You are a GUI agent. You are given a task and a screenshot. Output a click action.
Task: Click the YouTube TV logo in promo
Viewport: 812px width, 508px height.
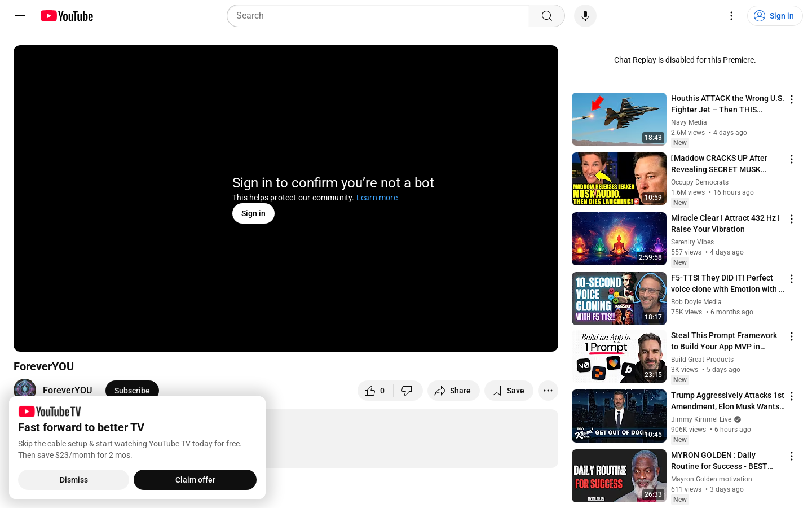click(50, 411)
